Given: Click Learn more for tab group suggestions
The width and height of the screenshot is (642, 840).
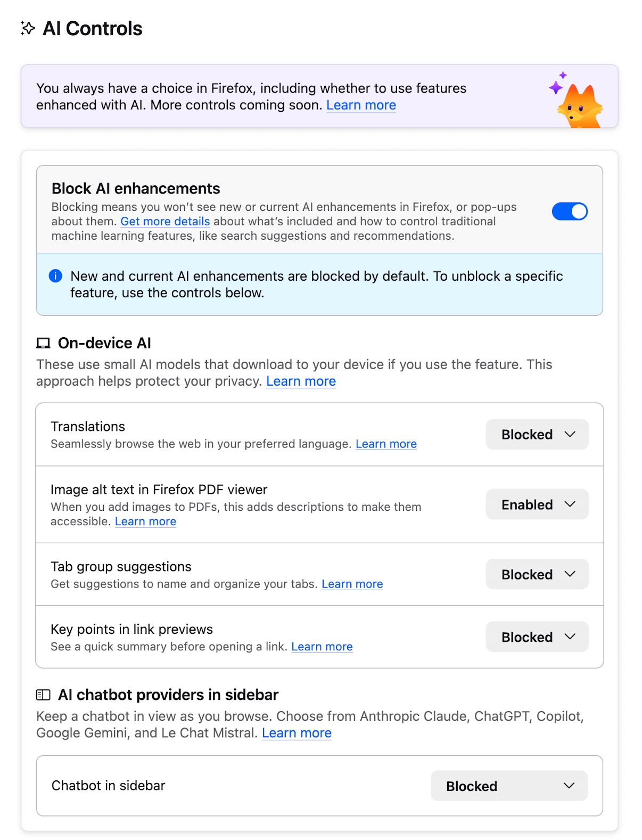Looking at the screenshot, I should (x=352, y=584).
